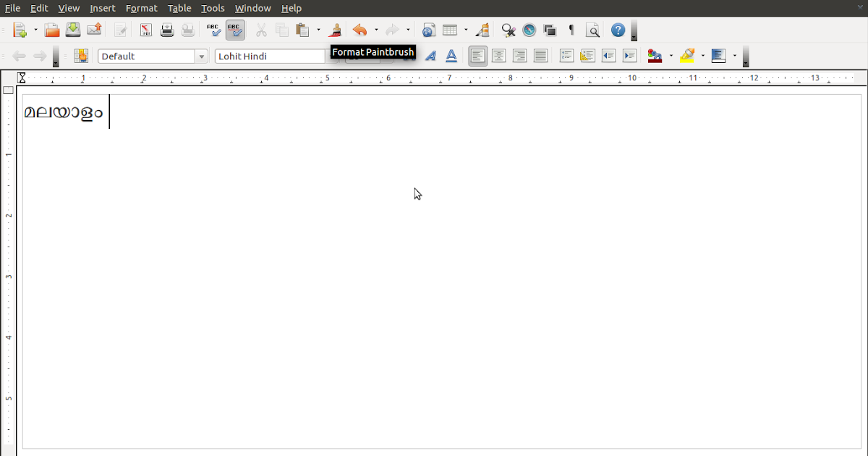Click the Redo arrow icon
The image size is (868, 456).
pos(392,30)
